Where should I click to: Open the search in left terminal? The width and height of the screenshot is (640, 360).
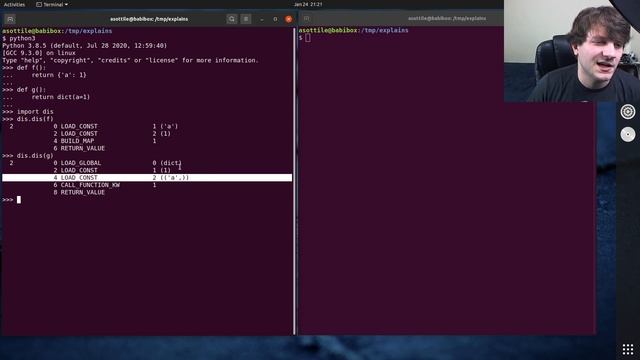point(231,19)
